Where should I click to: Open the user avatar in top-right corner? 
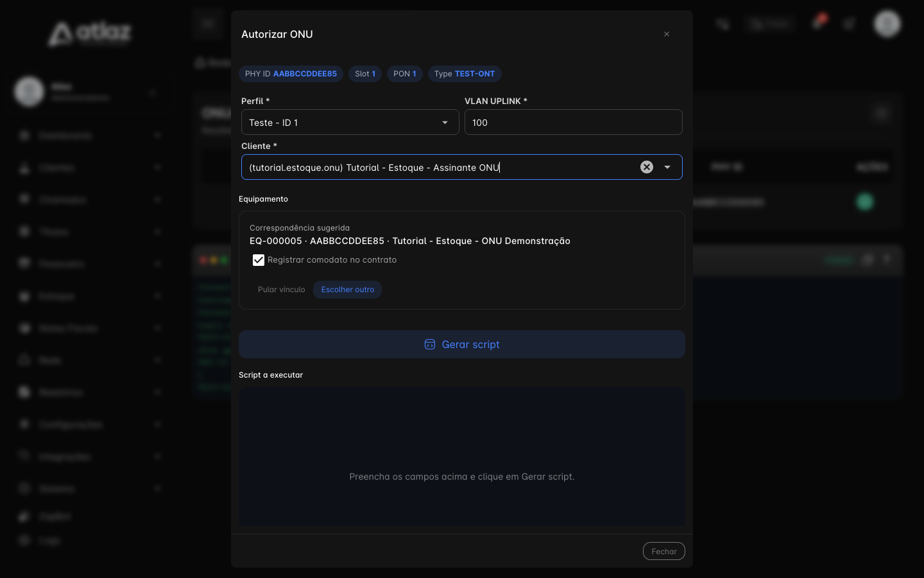pyautogui.click(x=887, y=24)
